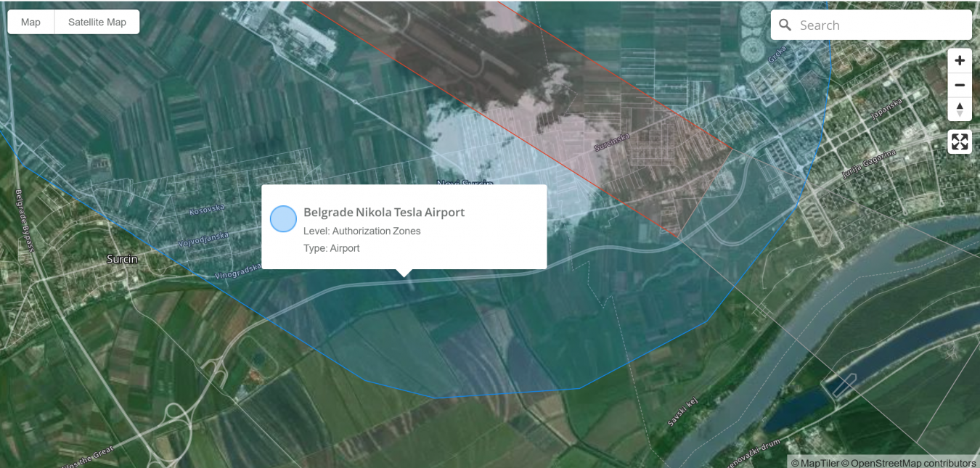Click the Level: Authorization Zones text
Screen dimensions: 980x468
click(x=362, y=231)
